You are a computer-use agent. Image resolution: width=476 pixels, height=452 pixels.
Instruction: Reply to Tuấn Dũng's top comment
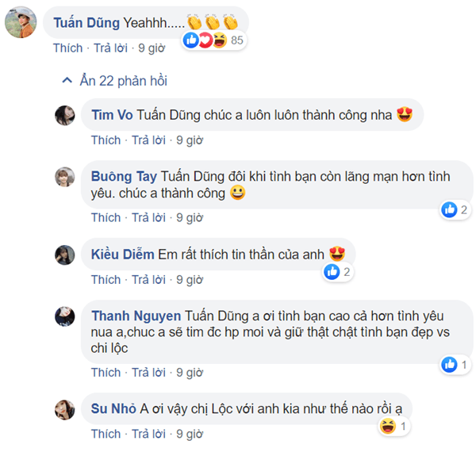(111, 48)
